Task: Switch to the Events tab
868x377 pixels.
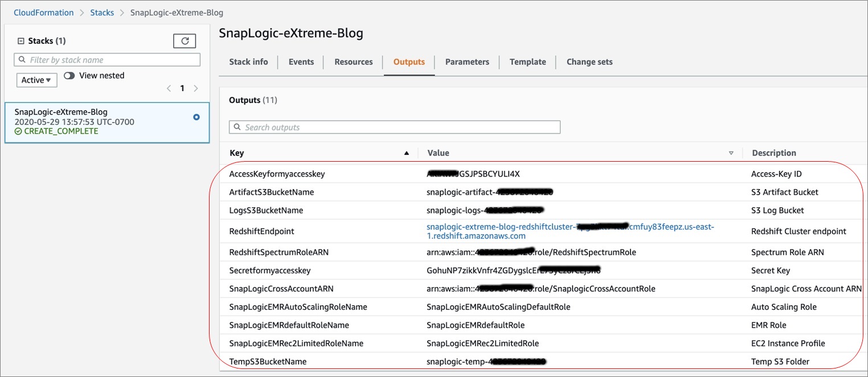Action: (x=301, y=62)
